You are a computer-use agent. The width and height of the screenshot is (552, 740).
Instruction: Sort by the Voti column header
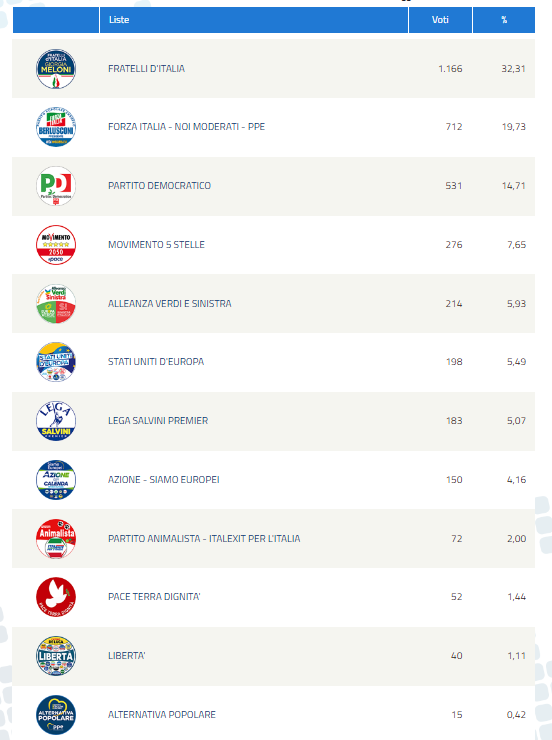[440, 20]
